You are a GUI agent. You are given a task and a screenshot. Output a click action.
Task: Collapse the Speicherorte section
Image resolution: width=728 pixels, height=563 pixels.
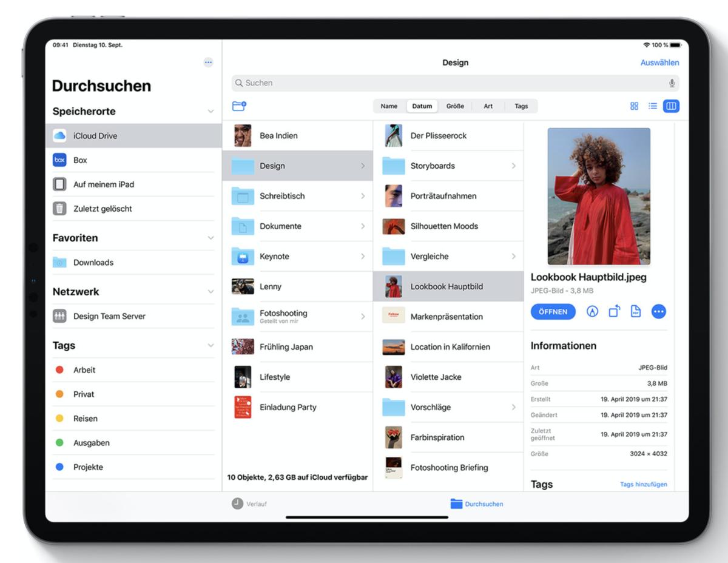point(211,112)
